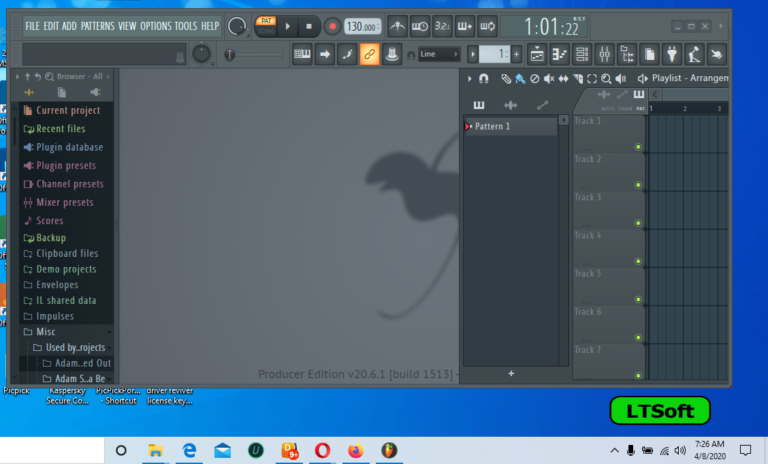The image size is (768, 464).
Task: Open the HELP menu
Action: tap(210, 26)
